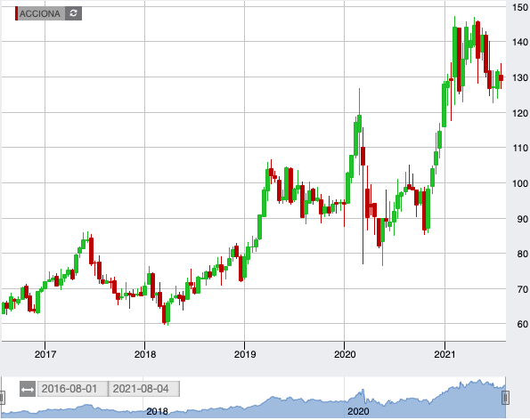Click the 150 price axis label
This screenshot has height=420, width=530.
point(520,7)
